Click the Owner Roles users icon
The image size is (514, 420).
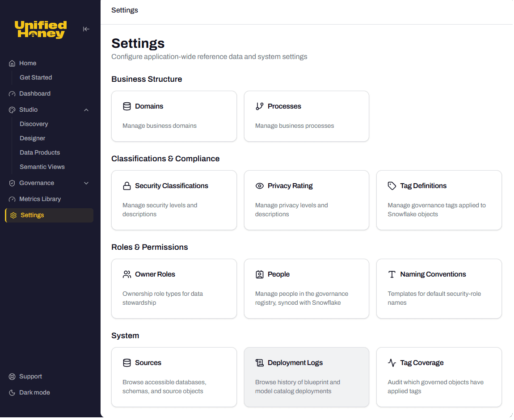click(127, 274)
